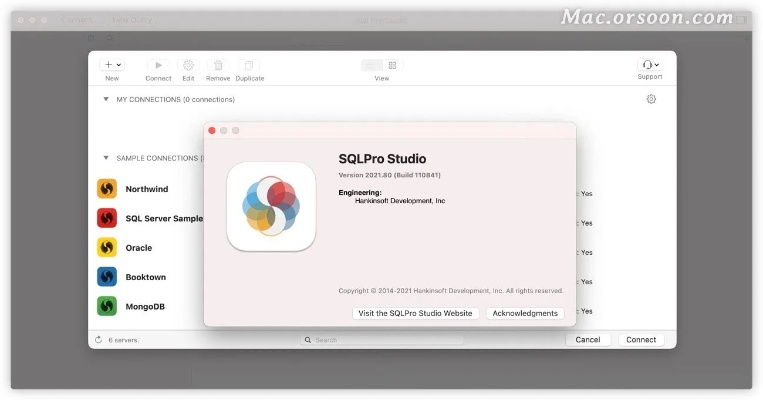The width and height of the screenshot is (763, 400).
Task: Collapse the SAMPLE CONNECTIONS section
Action: 106,158
